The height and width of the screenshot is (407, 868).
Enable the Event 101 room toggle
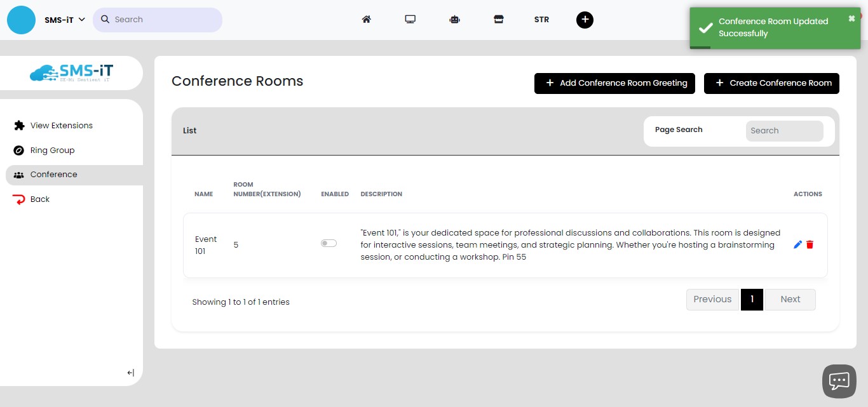329,243
